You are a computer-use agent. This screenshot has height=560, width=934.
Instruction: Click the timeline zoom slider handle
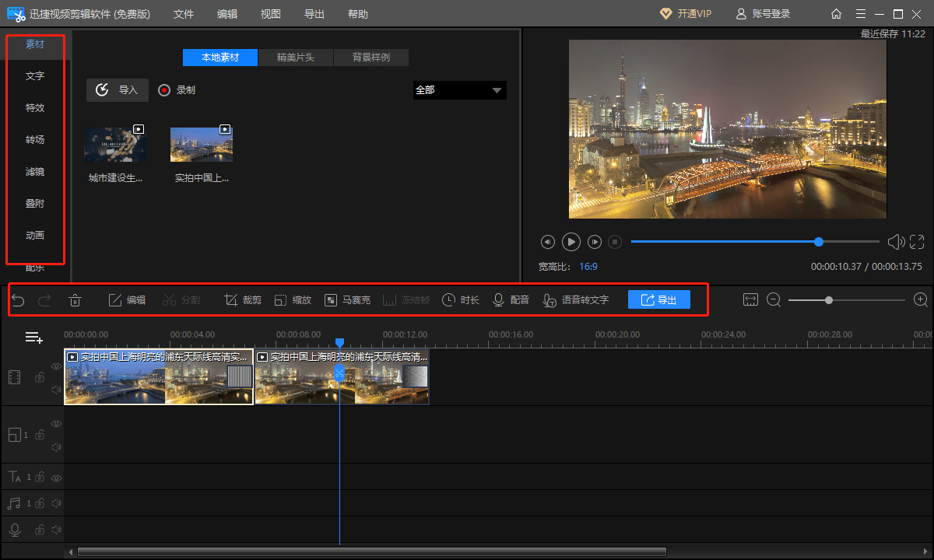click(x=829, y=299)
